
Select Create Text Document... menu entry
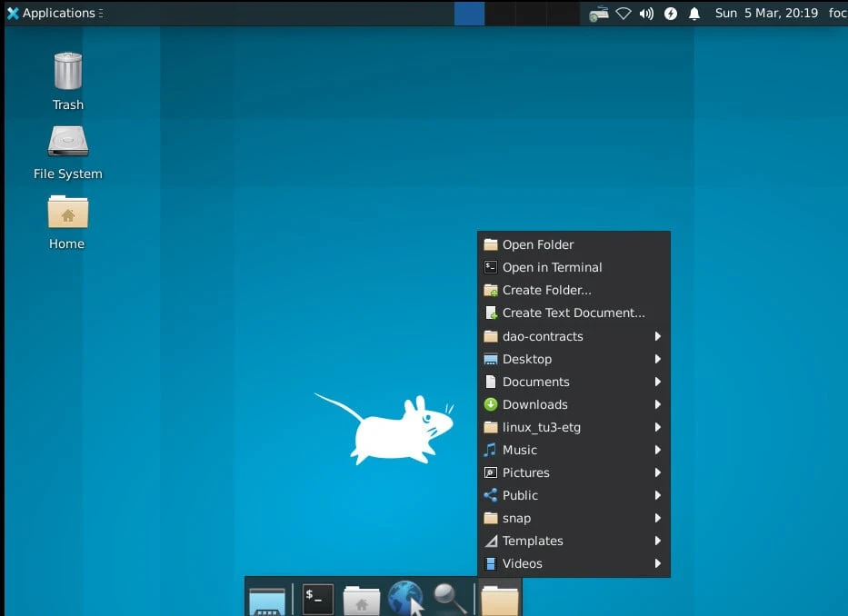tap(573, 313)
